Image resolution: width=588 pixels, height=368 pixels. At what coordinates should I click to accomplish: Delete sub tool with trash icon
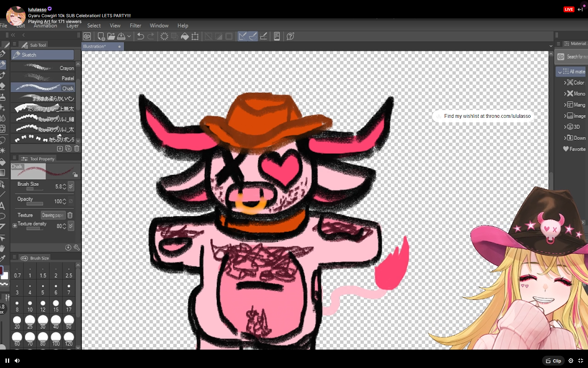tap(77, 148)
